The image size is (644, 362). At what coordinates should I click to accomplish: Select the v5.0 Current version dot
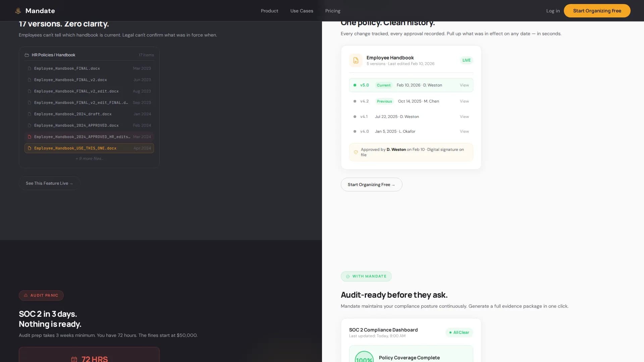coord(355,85)
